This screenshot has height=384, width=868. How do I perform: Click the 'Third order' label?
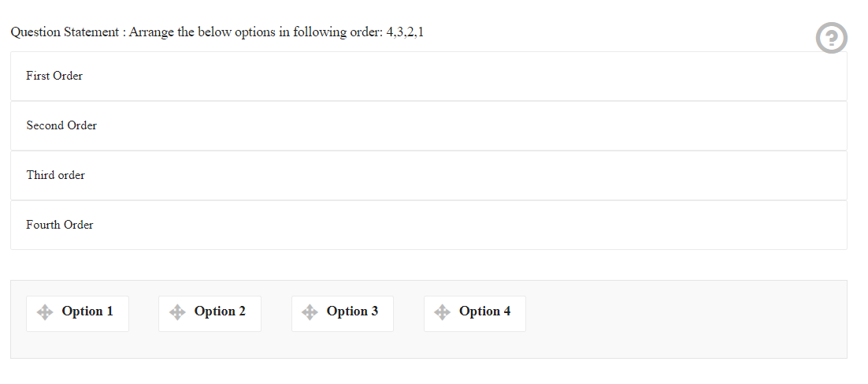click(56, 175)
